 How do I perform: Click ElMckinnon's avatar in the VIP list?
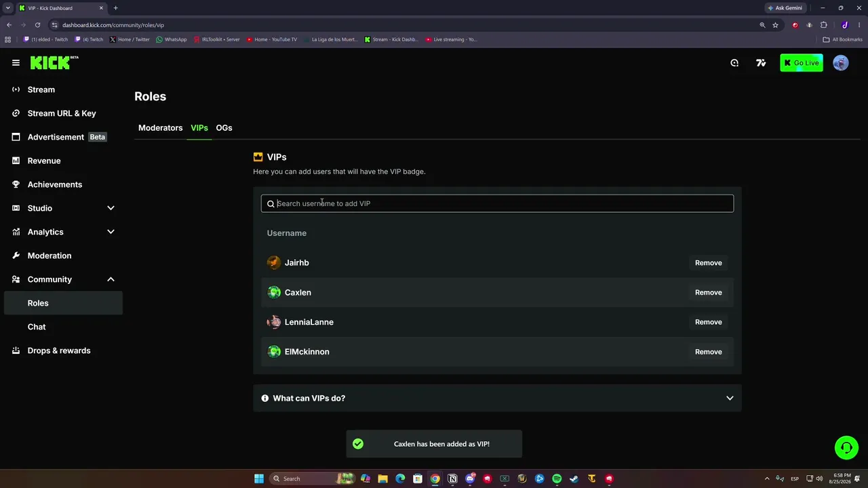coord(274,352)
